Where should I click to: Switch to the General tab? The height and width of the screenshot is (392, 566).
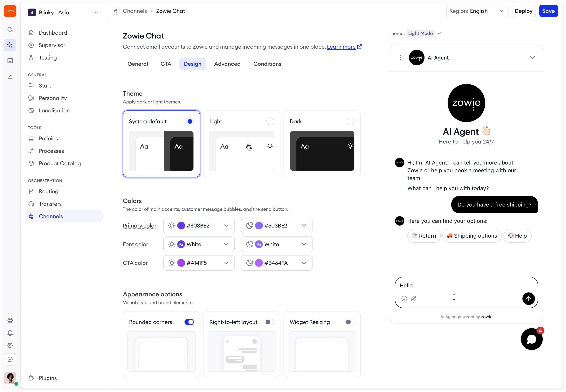pos(138,64)
